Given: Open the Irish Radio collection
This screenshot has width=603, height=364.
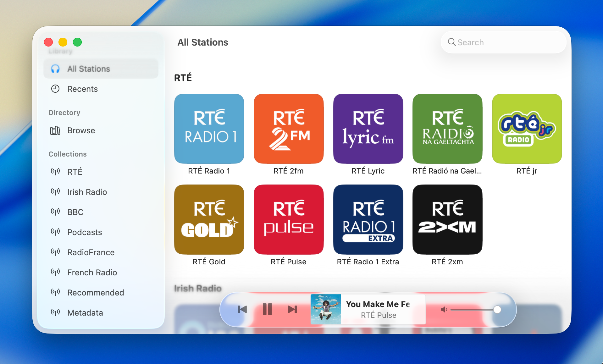Looking at the screenshot, I should (x=101, y=192).
